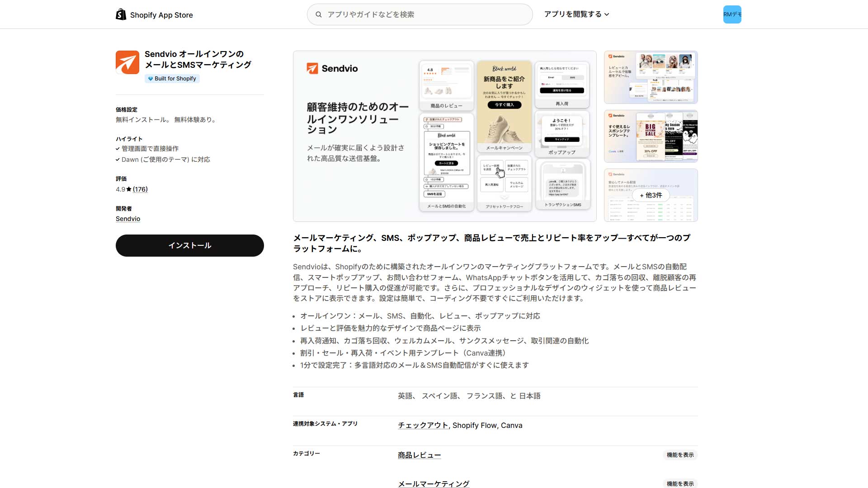Screen dimensions: 868x488
Task: Open the 商品レビュー category link
Action: coord(419,455)
